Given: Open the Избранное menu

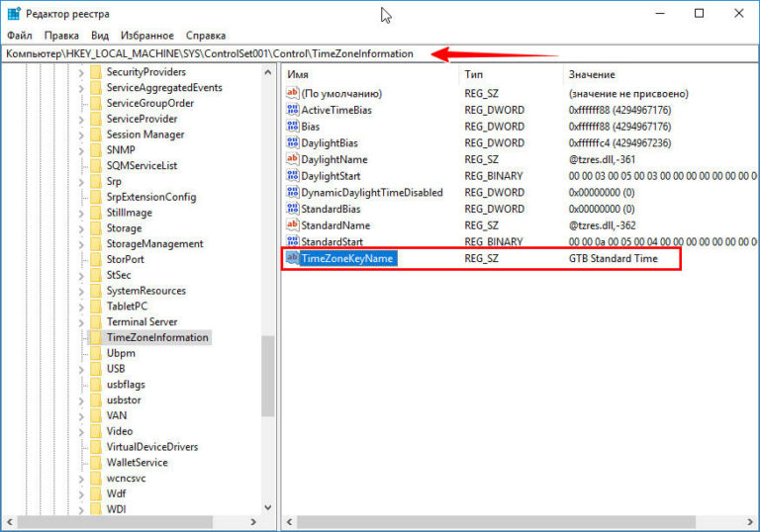Looking at the screenshot, I should click(x=144, y=36).
